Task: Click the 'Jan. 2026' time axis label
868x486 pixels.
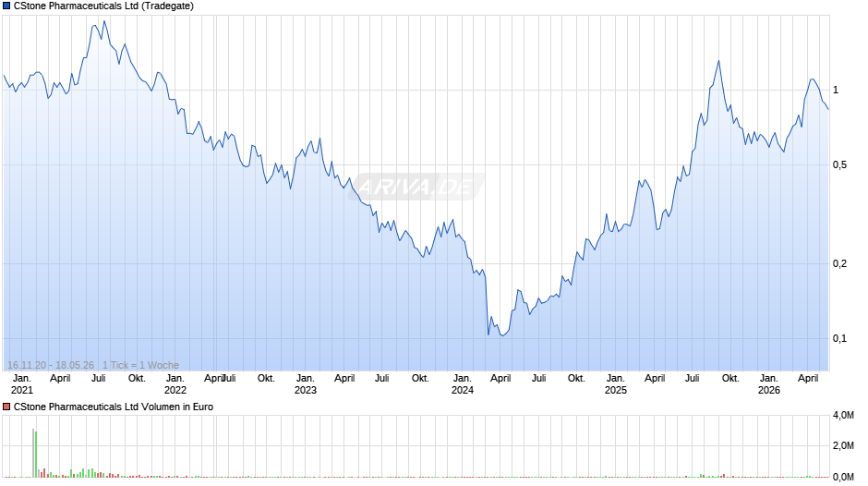Action: click(x=769, y=384)
